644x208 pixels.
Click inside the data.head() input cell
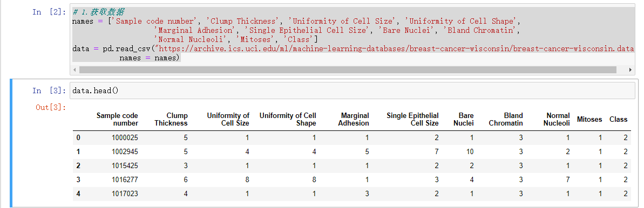tap(352, 90)
